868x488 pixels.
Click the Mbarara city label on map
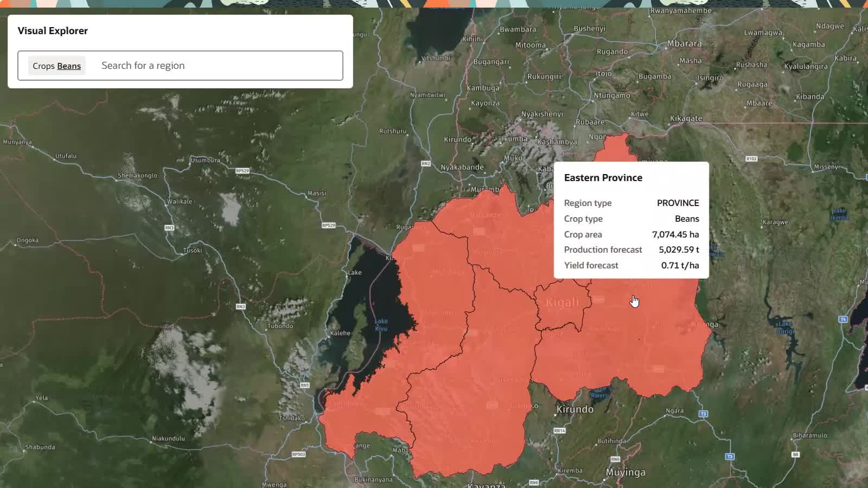coord(684,43)
